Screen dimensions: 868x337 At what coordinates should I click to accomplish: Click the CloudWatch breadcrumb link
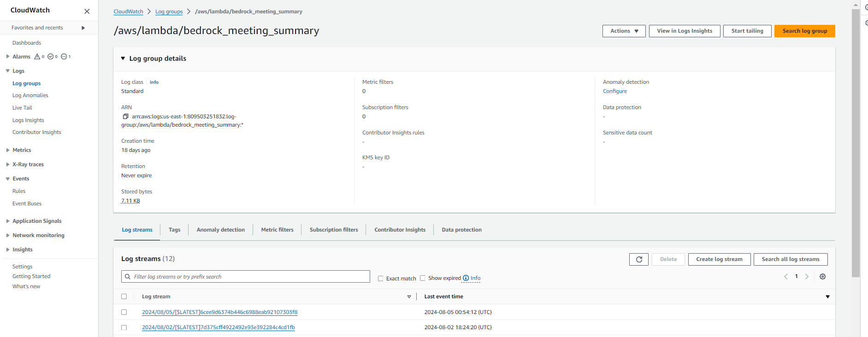click(128, 12)
